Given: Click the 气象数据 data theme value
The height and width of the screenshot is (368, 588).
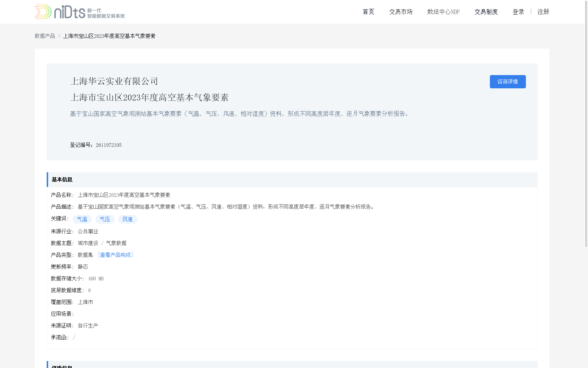Looking at the screenshot, I should tap(116, 243).
